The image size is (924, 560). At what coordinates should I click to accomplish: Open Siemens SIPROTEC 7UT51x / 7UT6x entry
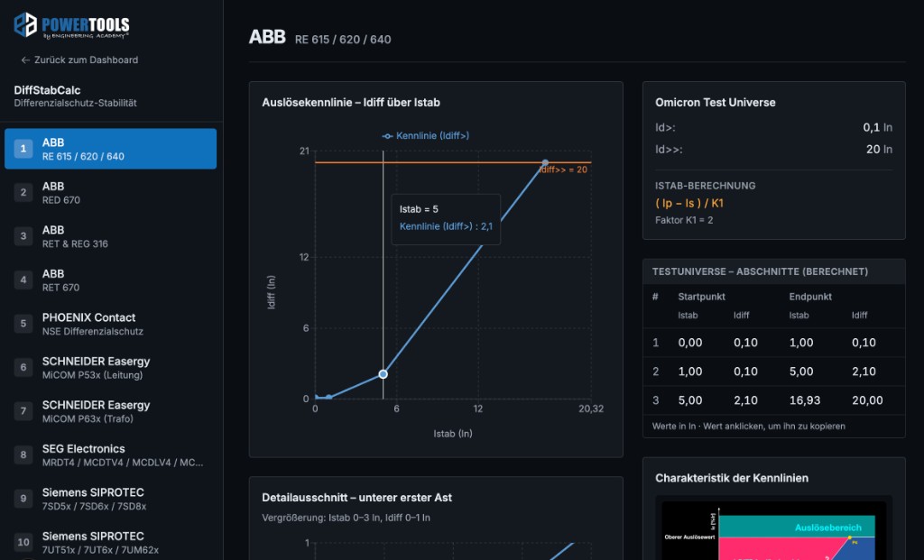[110, 542]
